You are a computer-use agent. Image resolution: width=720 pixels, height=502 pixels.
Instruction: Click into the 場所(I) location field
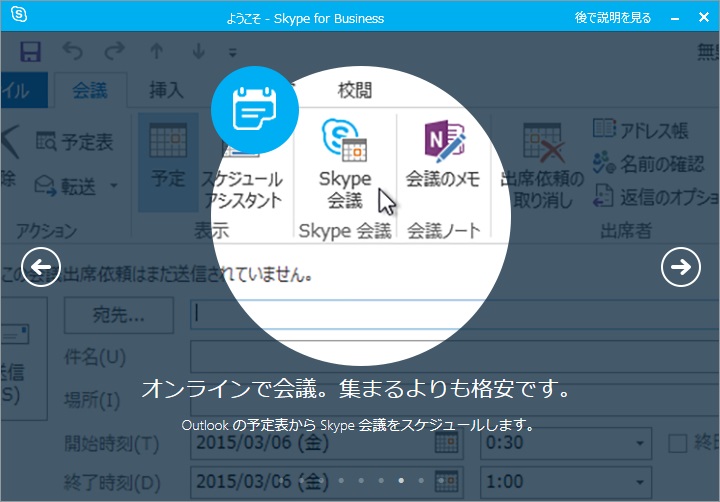(x=455, y=400)
